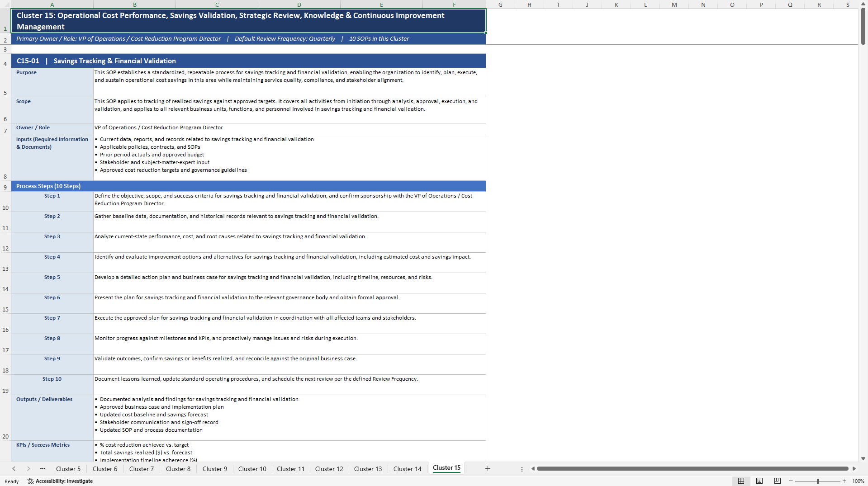
Task: Click the zoom out minus icon
Action: (x=791, y=481)
